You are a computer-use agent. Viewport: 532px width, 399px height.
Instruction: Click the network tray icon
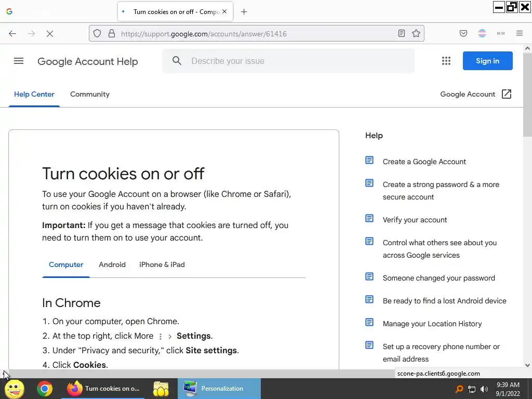tap(472, 389)
